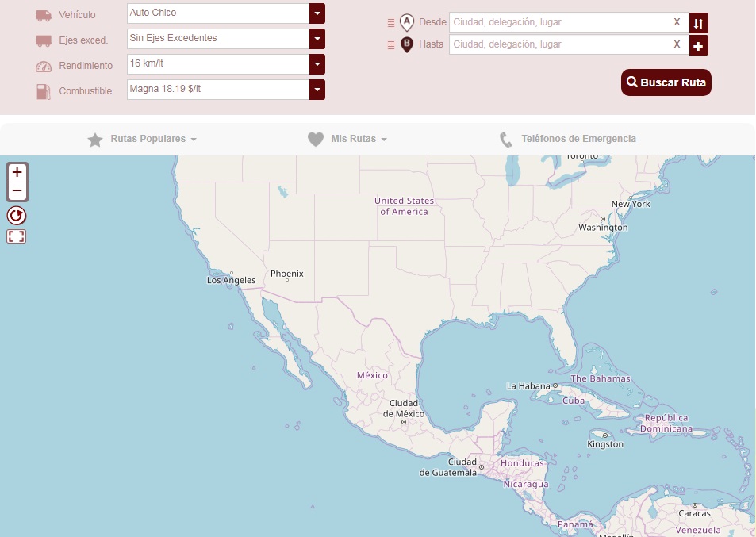Clear the Desde field with X
Image resolution: width=756 pixels, height=537 pixels.
click(677, 22)
